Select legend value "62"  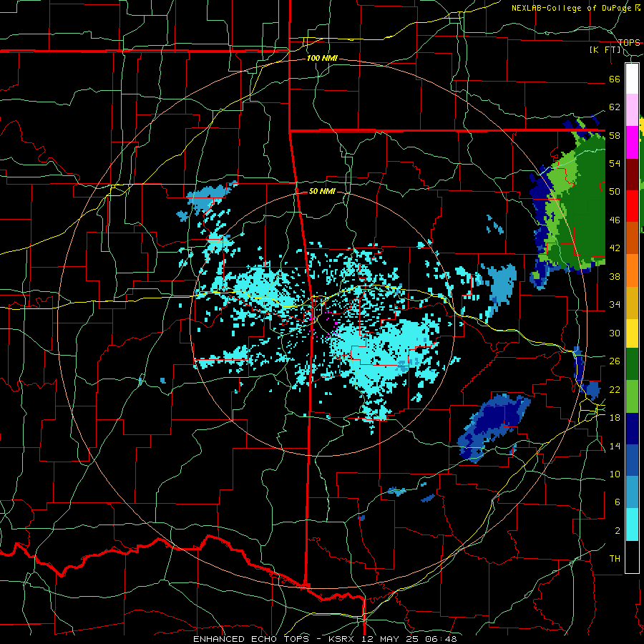tap(615, 107)
